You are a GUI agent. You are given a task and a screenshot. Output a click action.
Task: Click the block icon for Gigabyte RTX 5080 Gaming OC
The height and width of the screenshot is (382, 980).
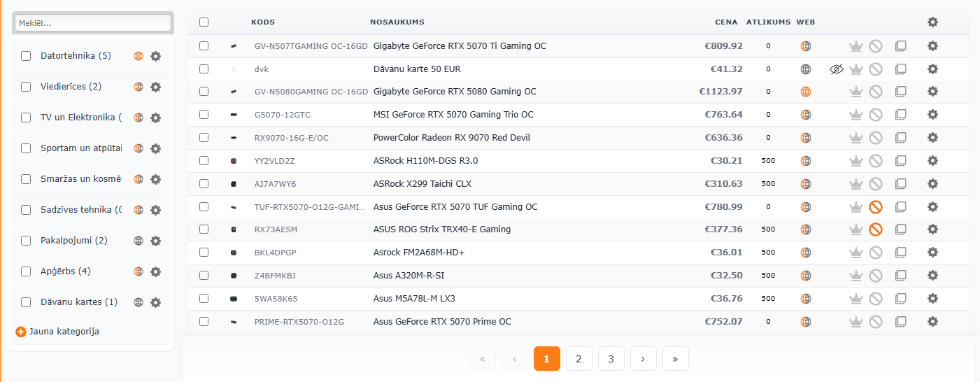(x=876, y=92)
